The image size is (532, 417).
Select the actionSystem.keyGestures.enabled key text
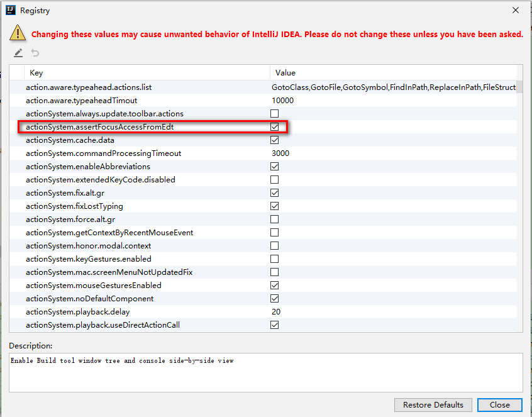[89, 259]
